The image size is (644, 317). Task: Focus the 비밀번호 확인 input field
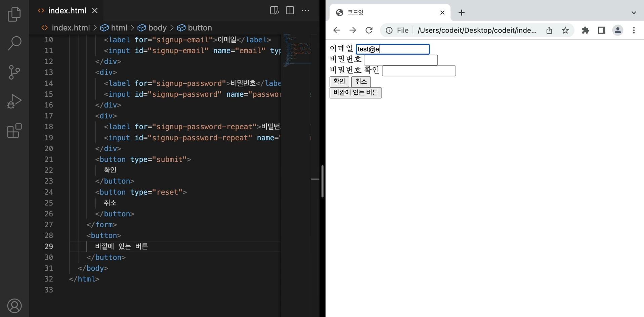click(419, 71)
